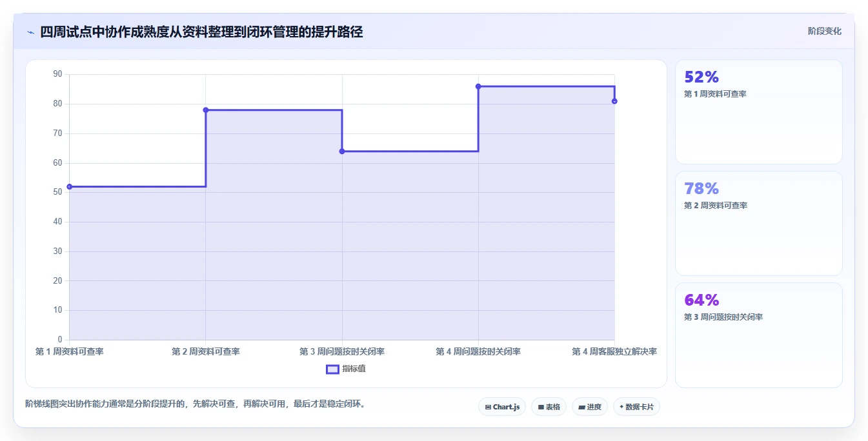Click x-axis label 第 3 周问题按时关闭率

coord(342,351)
